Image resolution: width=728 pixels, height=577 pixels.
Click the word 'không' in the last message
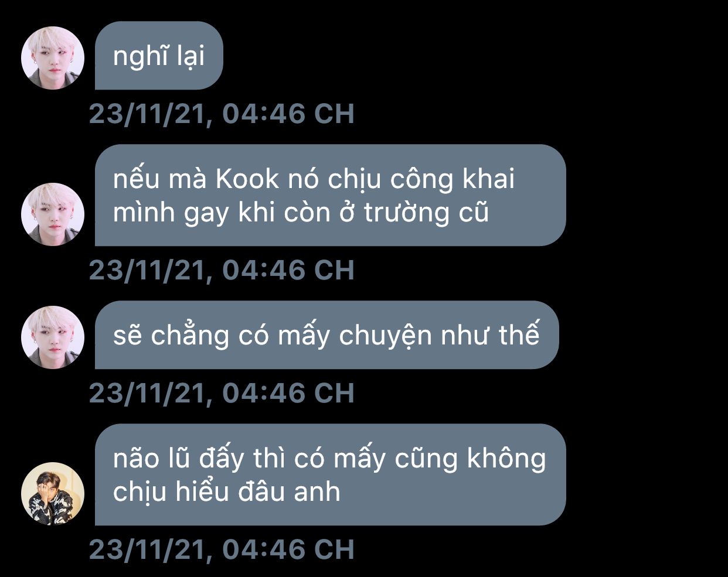[x=506, y=459]
